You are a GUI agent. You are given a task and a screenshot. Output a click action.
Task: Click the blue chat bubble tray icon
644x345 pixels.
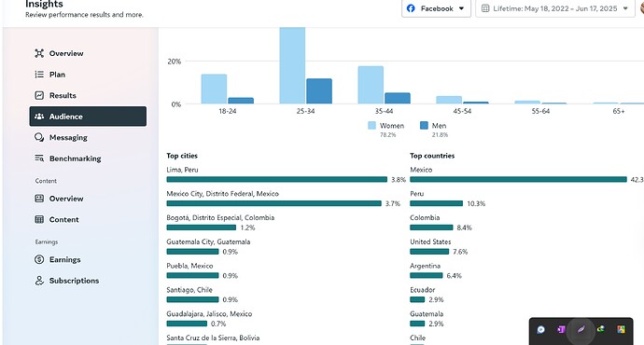pyautogui.click(x=541, y=329)
